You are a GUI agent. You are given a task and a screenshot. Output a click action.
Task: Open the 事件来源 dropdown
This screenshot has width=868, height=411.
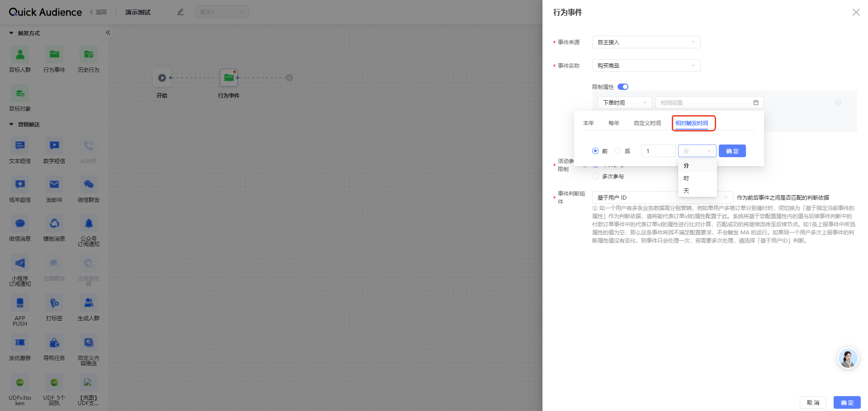point(646,42)
